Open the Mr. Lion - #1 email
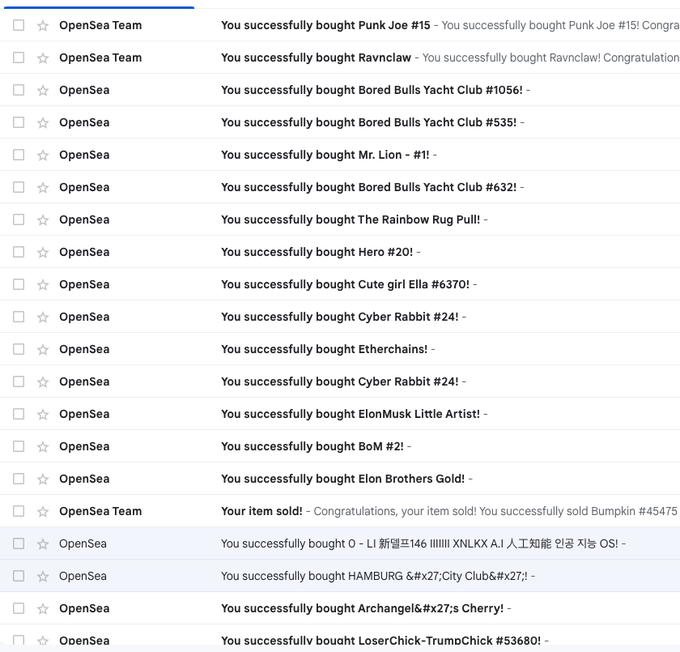Viewport: 680px width, 652px height. point(340,154)
